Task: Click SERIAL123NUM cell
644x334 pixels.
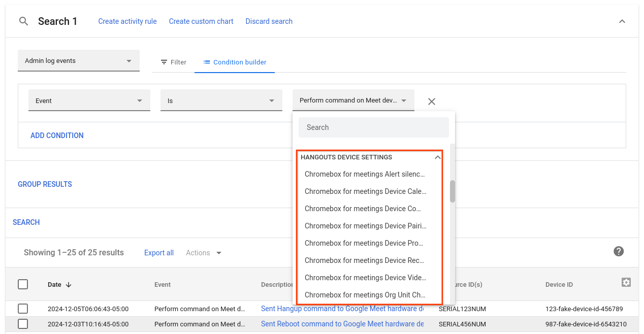Action: 462,309
